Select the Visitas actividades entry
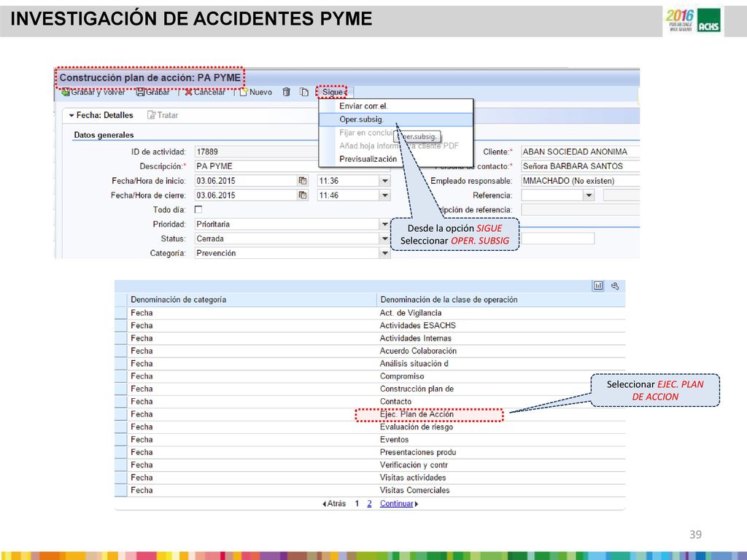 (x=413, y=478)
